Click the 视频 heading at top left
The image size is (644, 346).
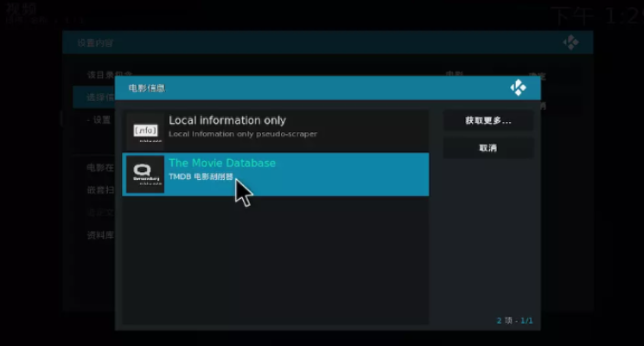pos(22,10)
